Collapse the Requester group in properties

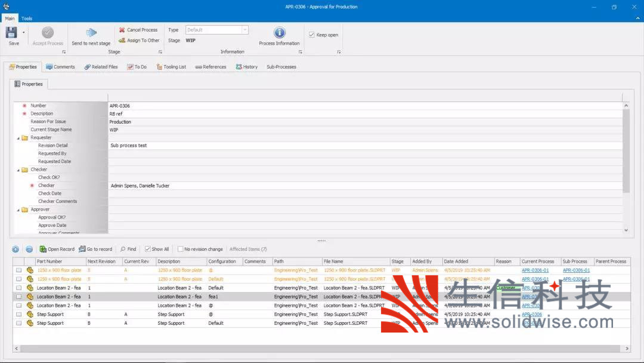18,138
